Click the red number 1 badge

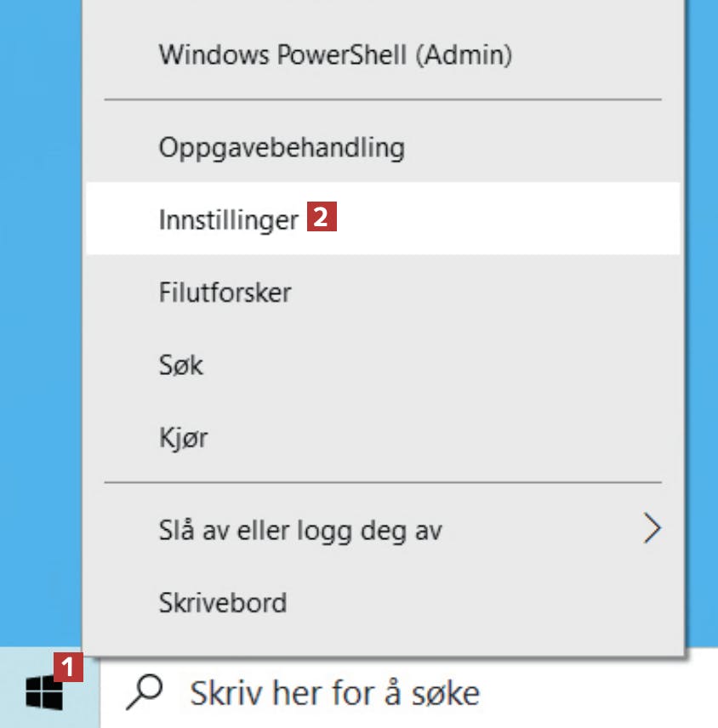click(x=68, y=667)
